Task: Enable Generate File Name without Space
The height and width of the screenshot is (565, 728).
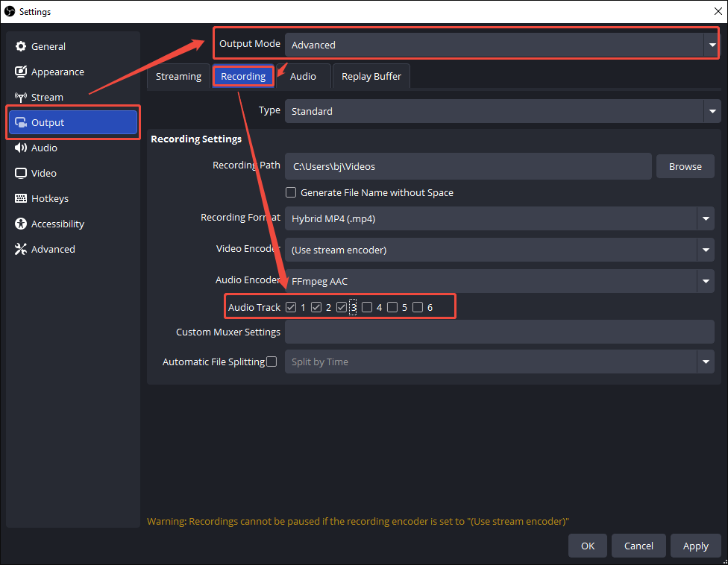Action: coord(291,192)
